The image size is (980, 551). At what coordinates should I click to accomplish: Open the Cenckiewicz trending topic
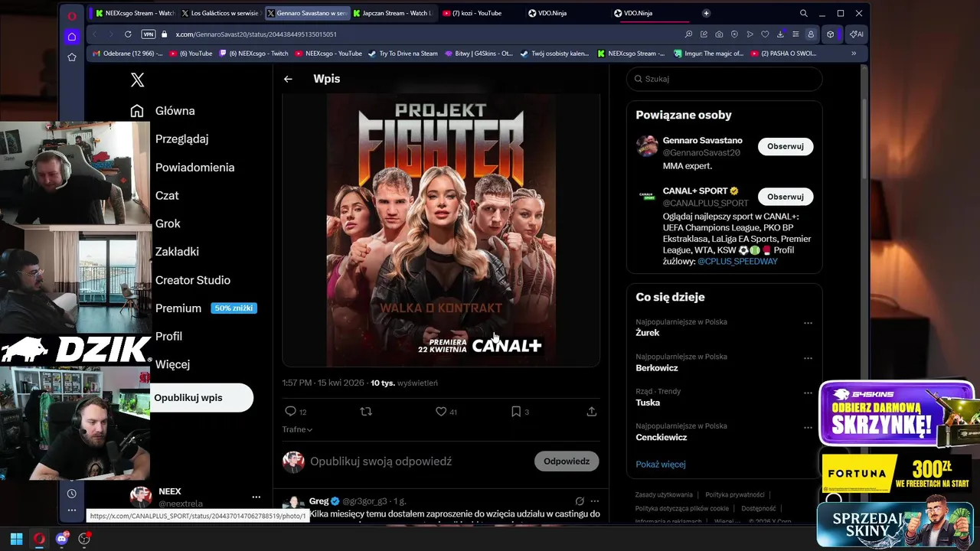coord(661,438)
